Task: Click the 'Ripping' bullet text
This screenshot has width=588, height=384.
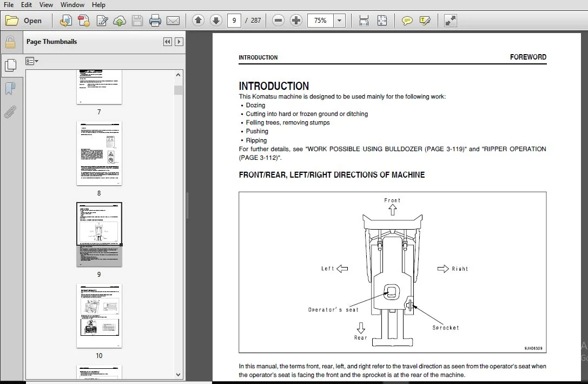Action: (x=256, y=140)
